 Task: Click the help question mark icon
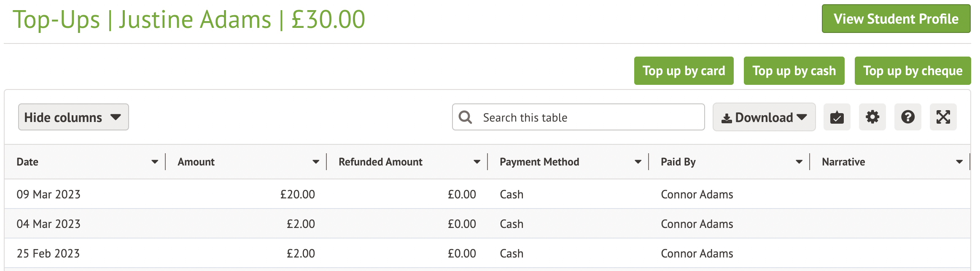pos(907,117)
